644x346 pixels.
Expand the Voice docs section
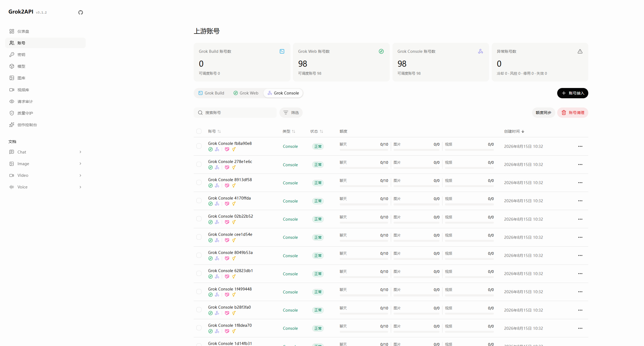click(x=45, y=187)
